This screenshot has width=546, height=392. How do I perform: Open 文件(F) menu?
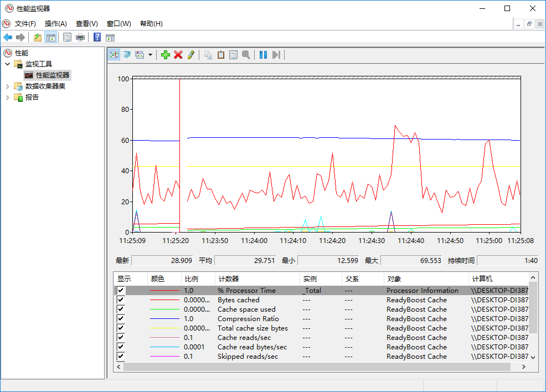tap(25, 24)
